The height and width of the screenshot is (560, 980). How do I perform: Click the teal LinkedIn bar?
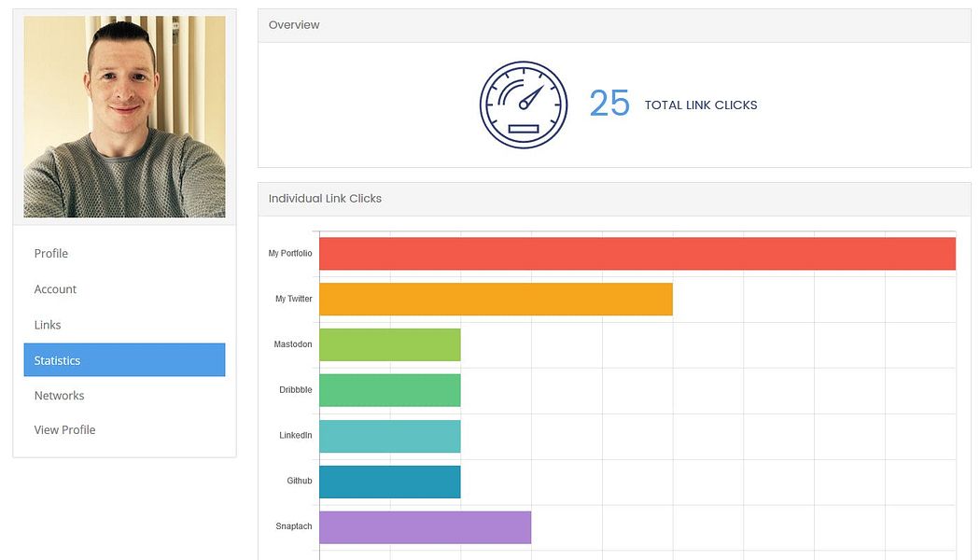[x=390, y=436]
